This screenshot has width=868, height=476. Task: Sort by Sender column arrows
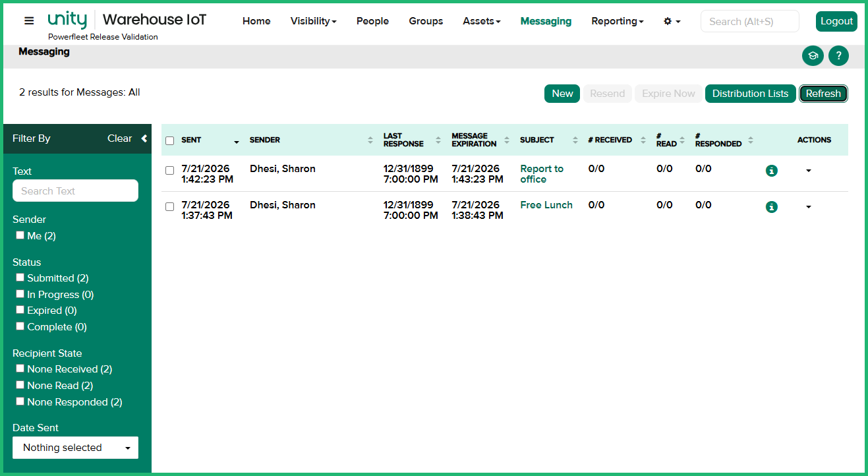point(370,140)
